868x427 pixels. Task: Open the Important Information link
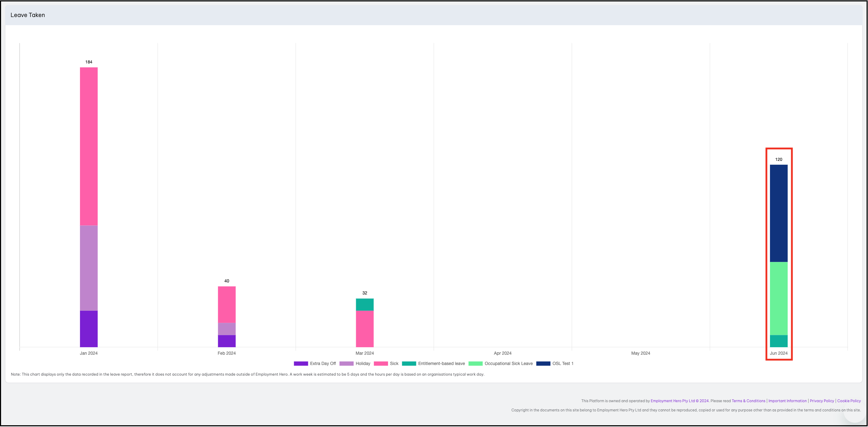point(787,401)
